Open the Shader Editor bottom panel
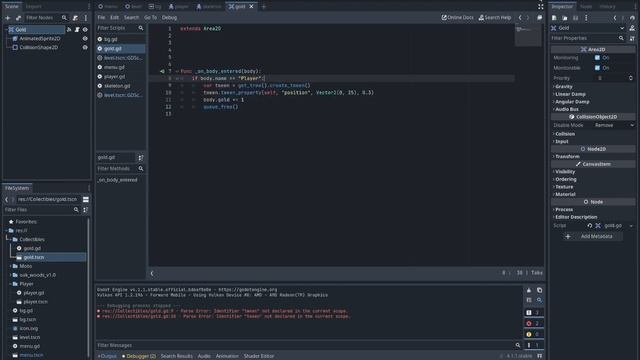The height and width of the screenshot is (360, 640). tap(259, 356)
